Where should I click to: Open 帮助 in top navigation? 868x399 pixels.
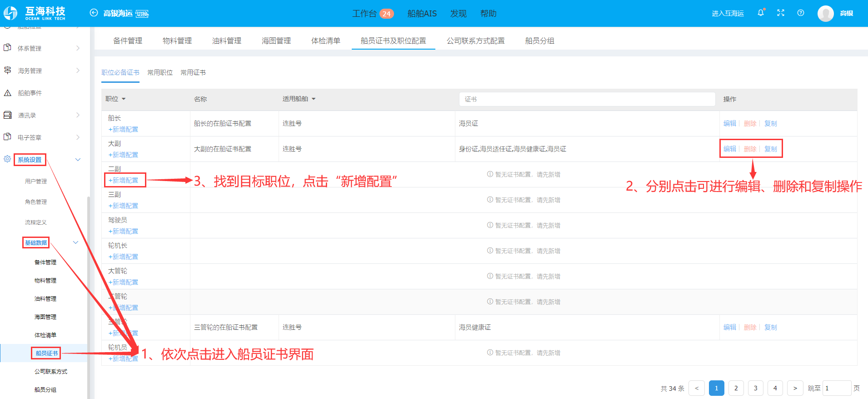[488, 14]
